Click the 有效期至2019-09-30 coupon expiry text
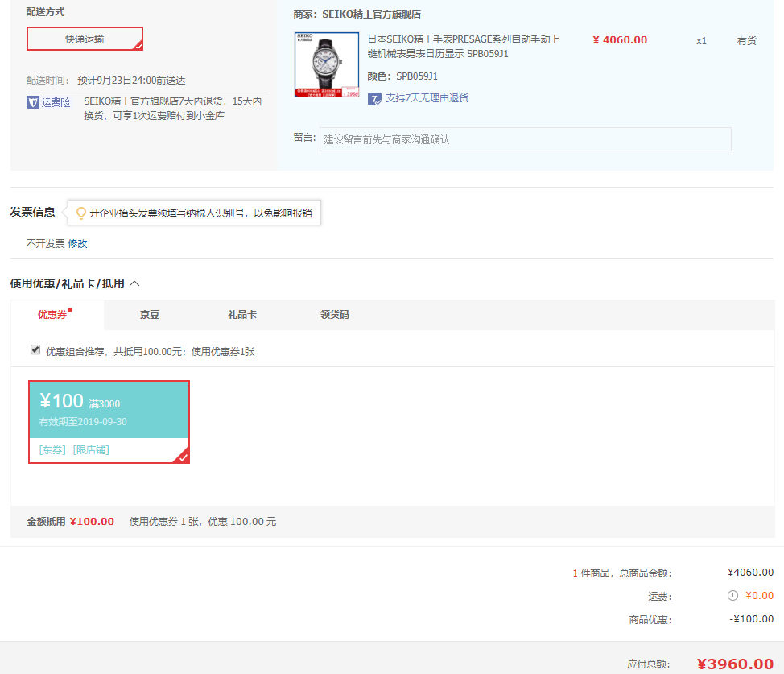Viewport: 784px width, 674px height. click(83, 422)
